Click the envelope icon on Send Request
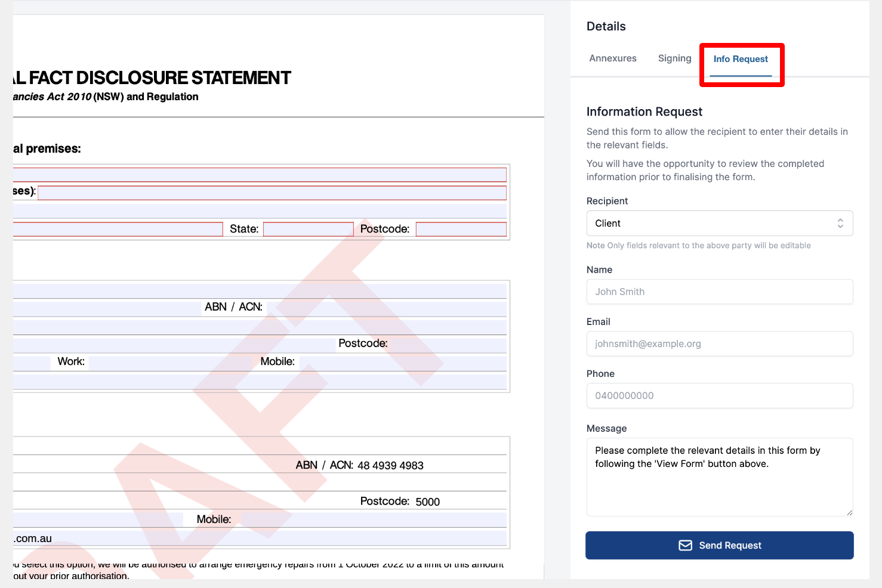 click(685, 545)
